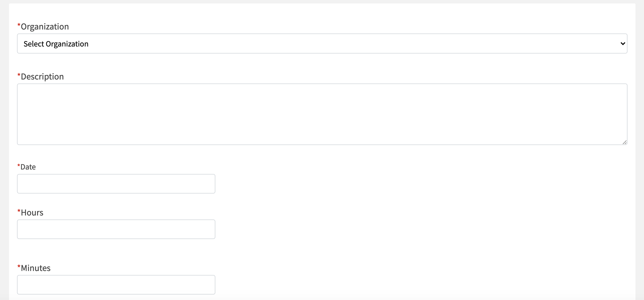Screen dimensions: 644x300
Task: Click the required asterisk next to Date
Action: (19, 166)
